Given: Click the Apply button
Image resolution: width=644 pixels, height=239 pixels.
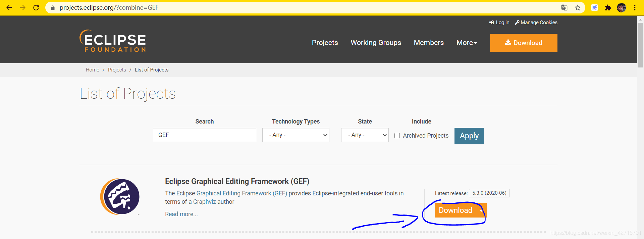Looking at the screenshot, I should pyautogui.click(x=469, y=136).
